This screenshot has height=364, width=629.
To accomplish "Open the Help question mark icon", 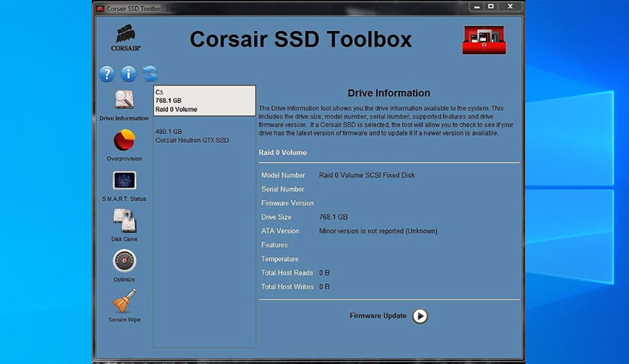I will click(x=107, y=74).
